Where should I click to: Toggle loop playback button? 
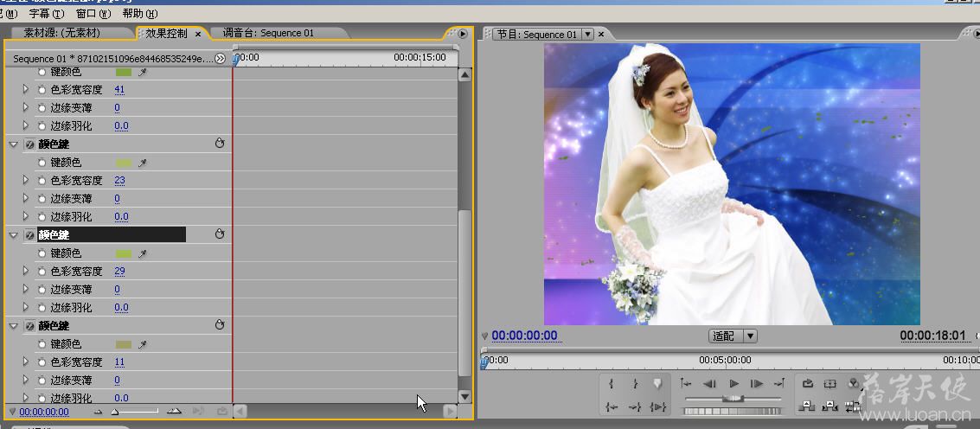(x=808, y=383)
